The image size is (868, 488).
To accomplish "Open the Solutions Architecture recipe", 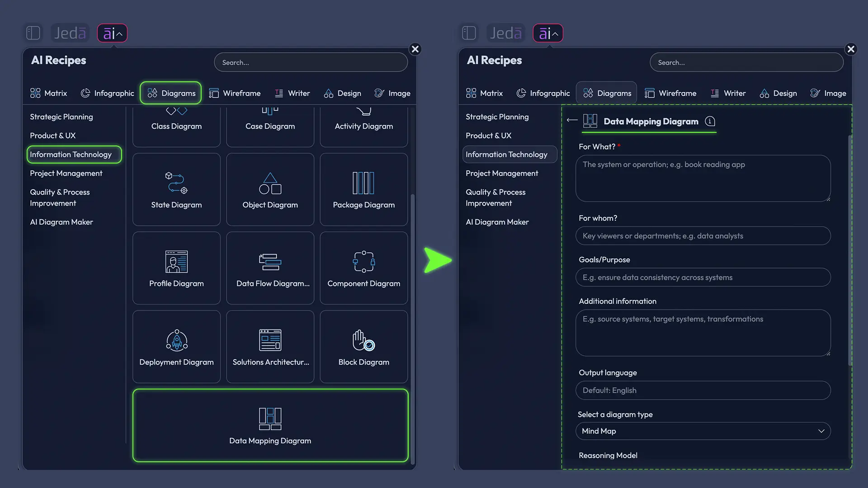I will (x=270, y=347).
